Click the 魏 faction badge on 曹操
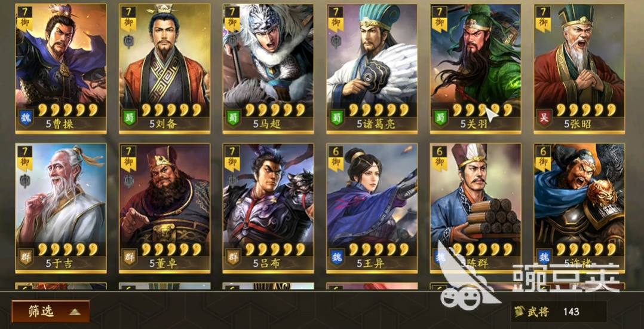644x329 pixels. [26, 117]
